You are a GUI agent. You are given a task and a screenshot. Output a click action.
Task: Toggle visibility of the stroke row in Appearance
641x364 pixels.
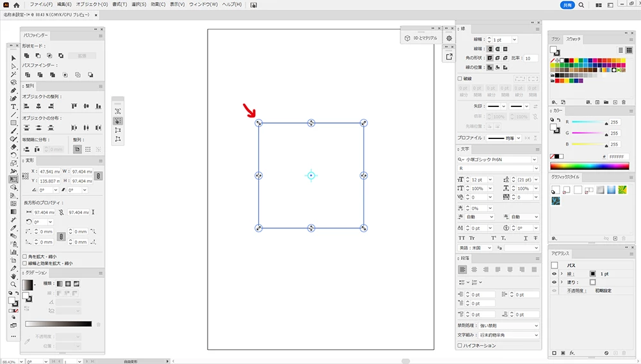554,274
